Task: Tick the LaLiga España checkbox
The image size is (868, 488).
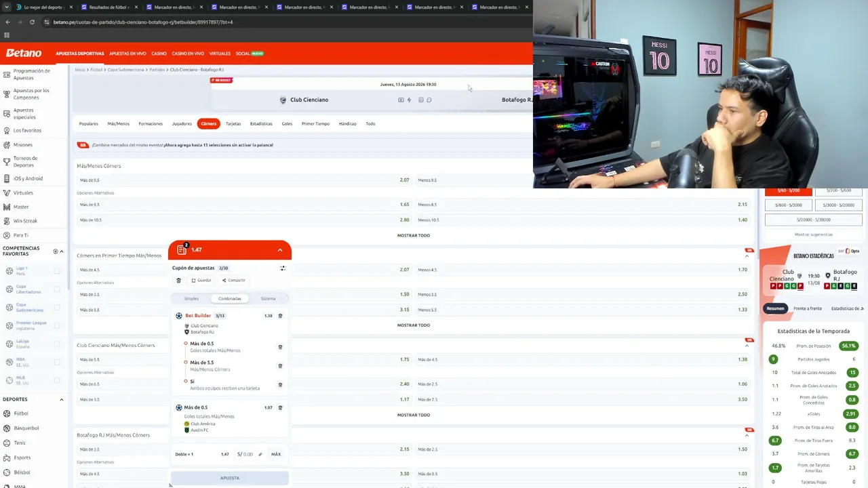Action: (57, 344)
